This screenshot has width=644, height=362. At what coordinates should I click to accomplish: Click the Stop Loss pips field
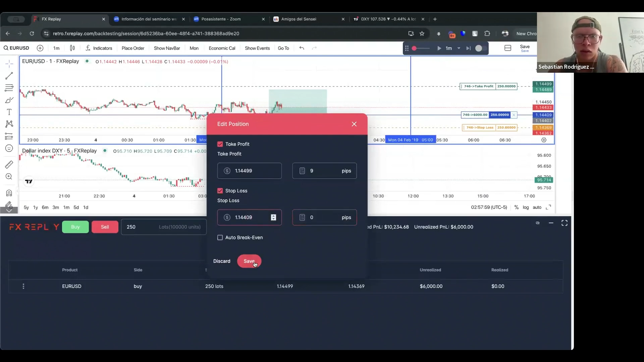(325, 218)
